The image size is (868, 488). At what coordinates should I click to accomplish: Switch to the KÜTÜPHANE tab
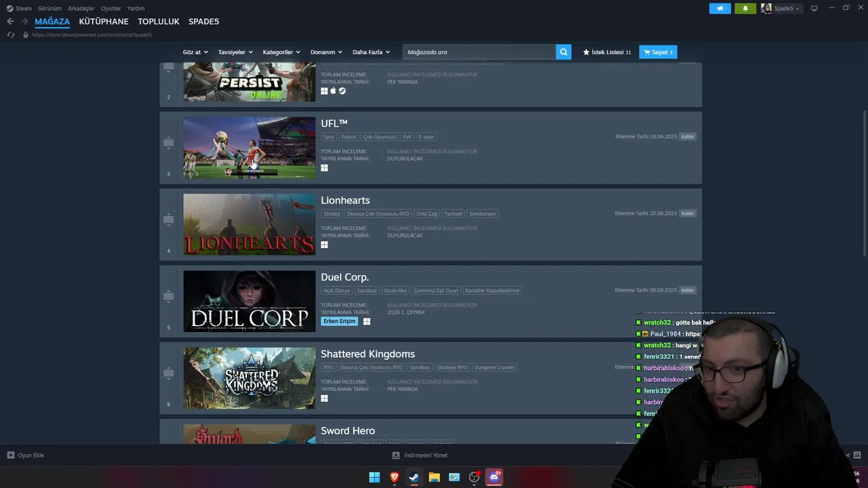pos(104,22)
